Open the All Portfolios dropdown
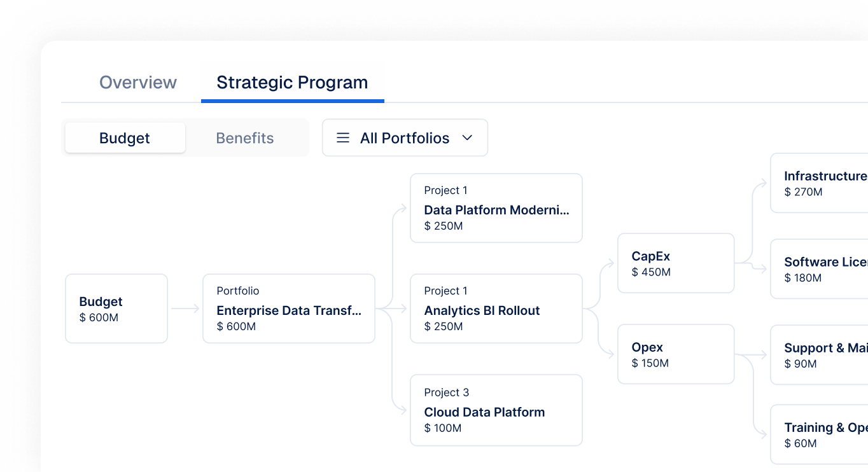868x472 pixels. (405, 137)
